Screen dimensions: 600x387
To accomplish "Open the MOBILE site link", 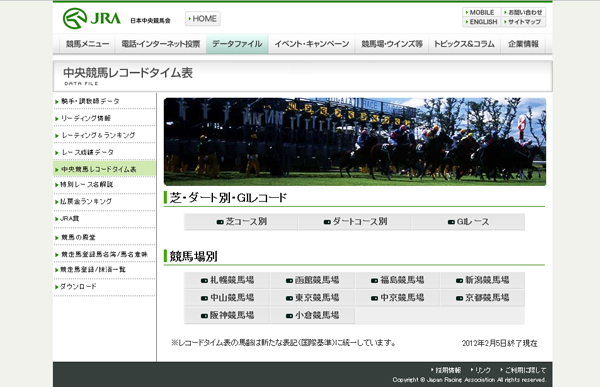I will [481, 12].
